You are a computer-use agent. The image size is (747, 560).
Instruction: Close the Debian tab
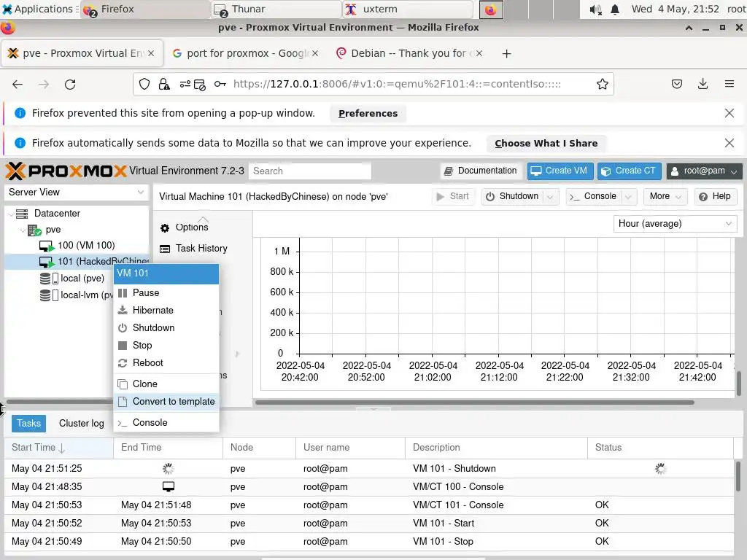coord(479,53)
